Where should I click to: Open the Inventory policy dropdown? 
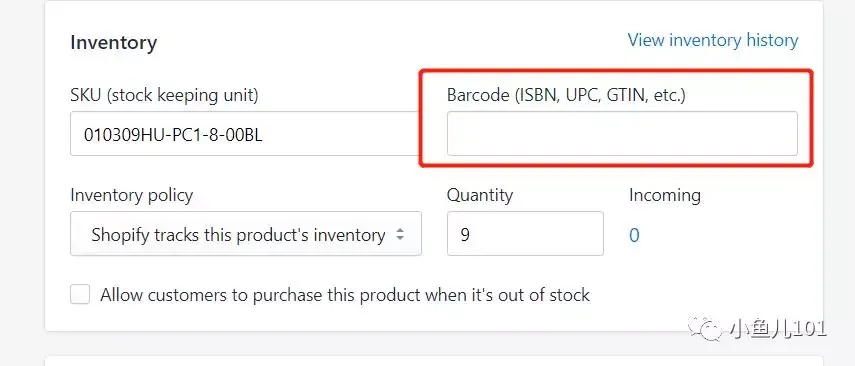[246, 233]
